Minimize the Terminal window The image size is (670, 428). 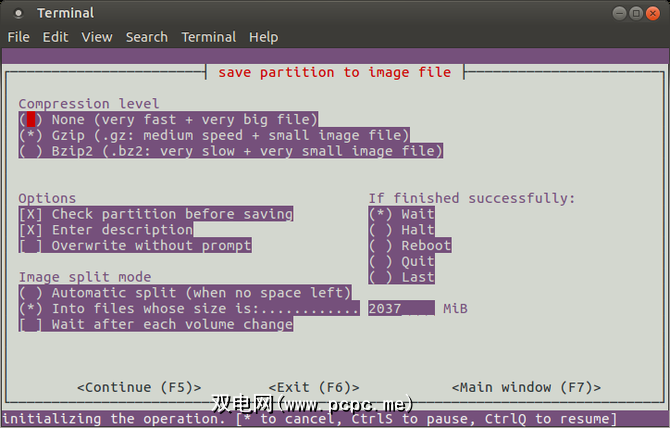click(x=620, y=14)
